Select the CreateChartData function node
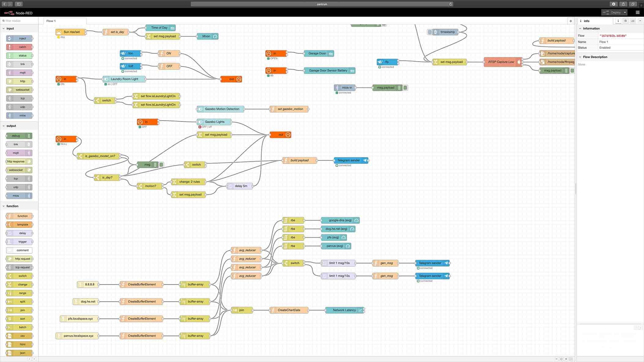The width and height of the screenshot is (644, 362). click(289, 310)
